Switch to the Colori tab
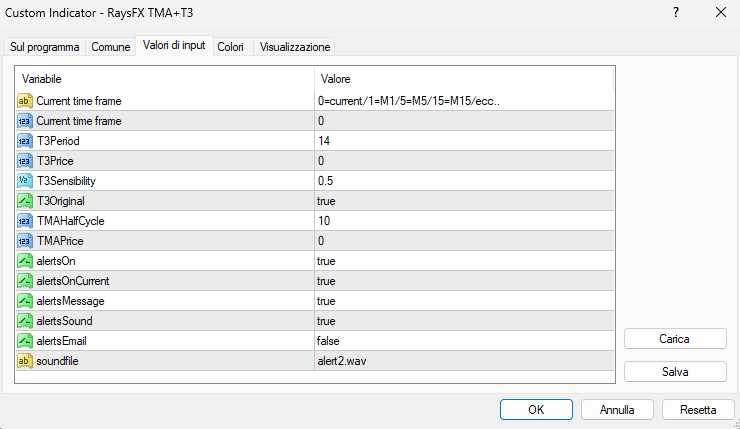 (230, 47)
